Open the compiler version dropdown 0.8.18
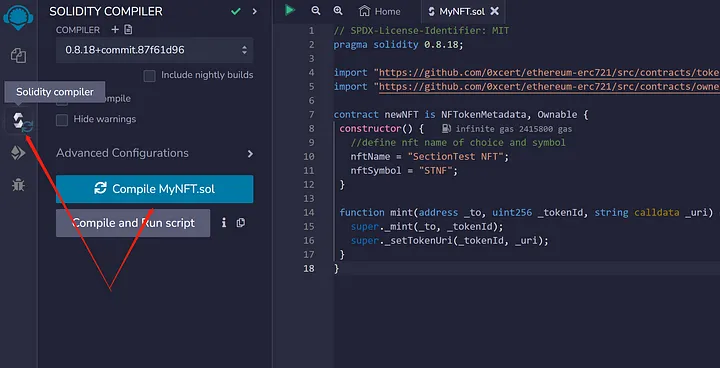 (154, 50)
